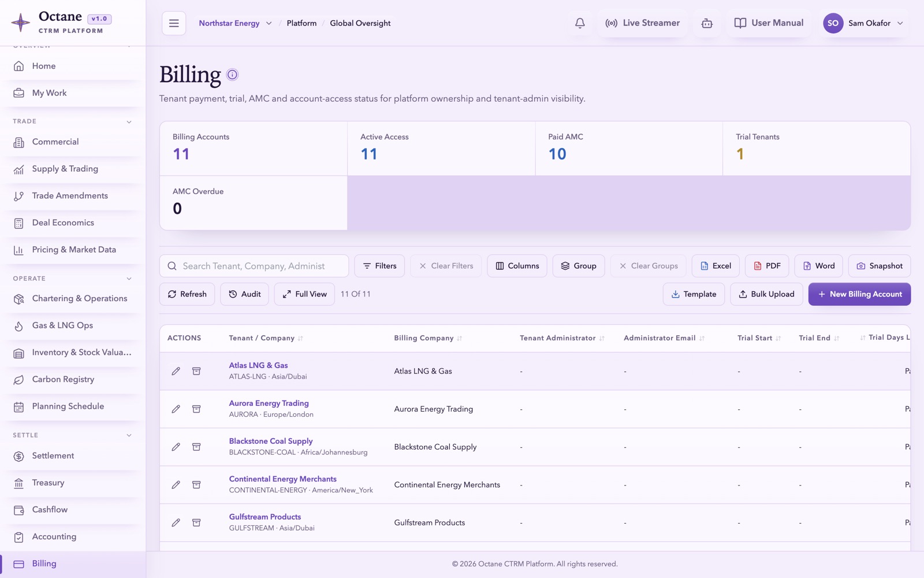
Task: Open the notifications bell
Action: (580, 23)
